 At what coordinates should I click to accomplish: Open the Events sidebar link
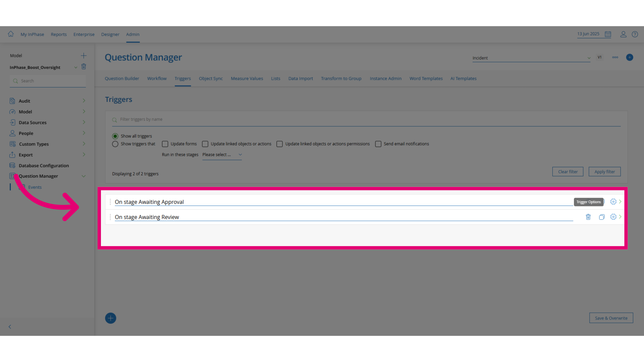(35, 187)
